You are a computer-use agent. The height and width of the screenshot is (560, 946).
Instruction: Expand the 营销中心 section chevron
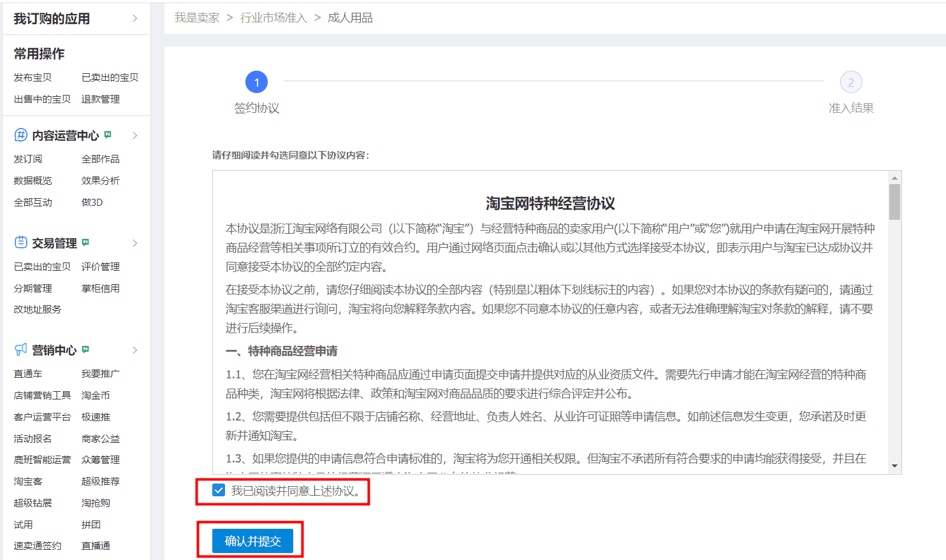coord(135,350)
